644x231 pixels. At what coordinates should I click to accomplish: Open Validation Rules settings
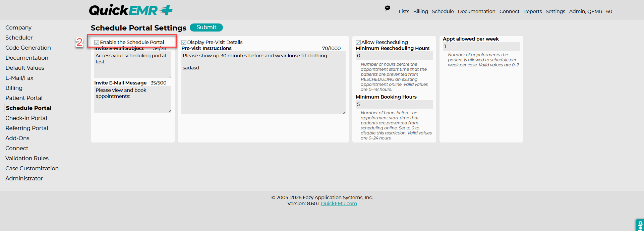(x=27, y=158)
